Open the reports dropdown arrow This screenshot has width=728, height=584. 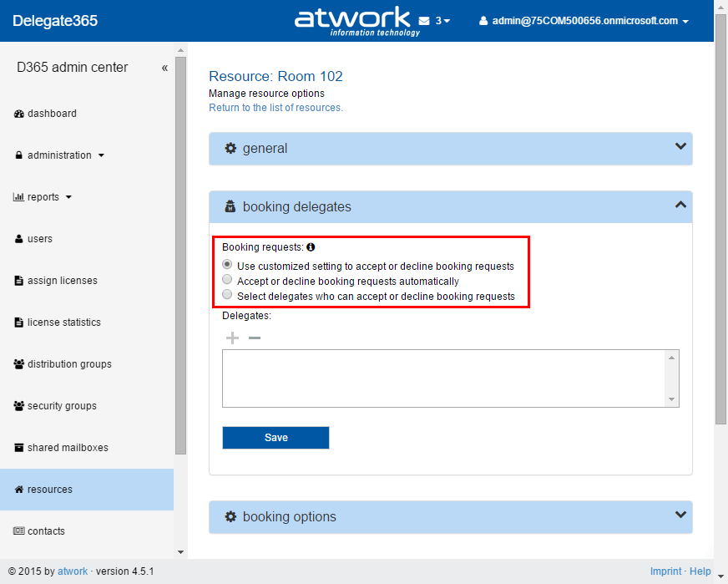point(68,197)
